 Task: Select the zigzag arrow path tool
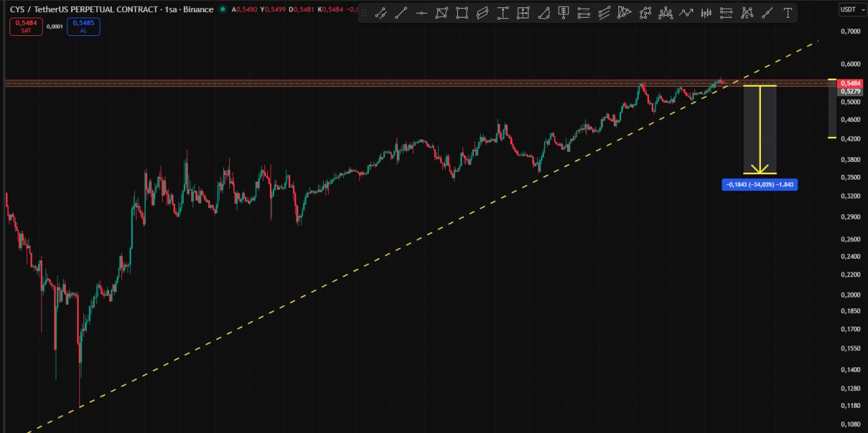point(686,13)
